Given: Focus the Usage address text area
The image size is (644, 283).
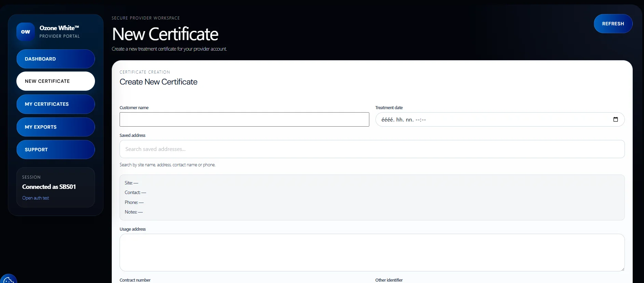Looking at the screenshot, I should point(372,253).
